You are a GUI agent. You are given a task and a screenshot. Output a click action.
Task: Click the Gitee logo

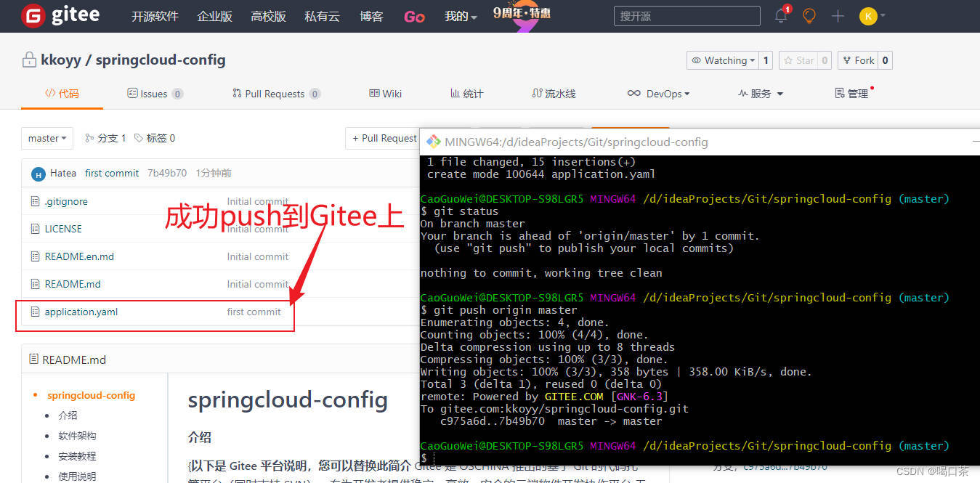tap(60, 15)
